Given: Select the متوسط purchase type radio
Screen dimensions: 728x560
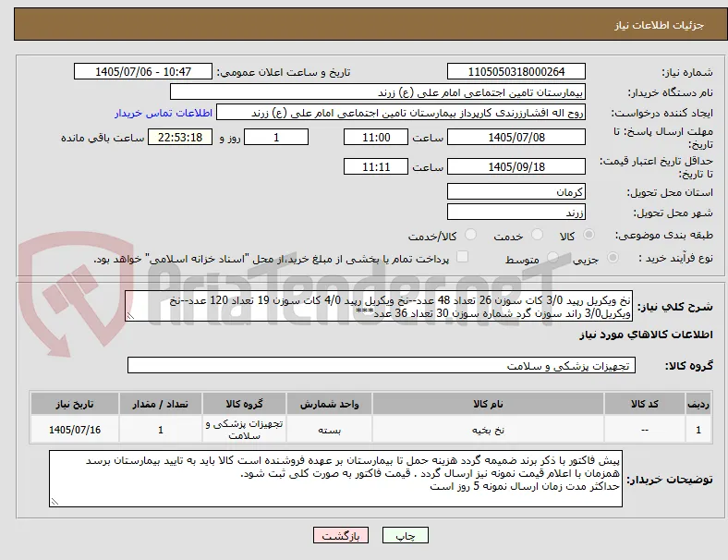Looking at the screenshot, I should coord(552,258).
